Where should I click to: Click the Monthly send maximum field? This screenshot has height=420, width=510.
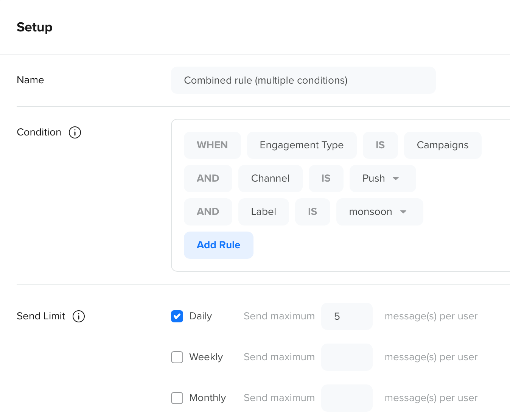pos(347,398)
